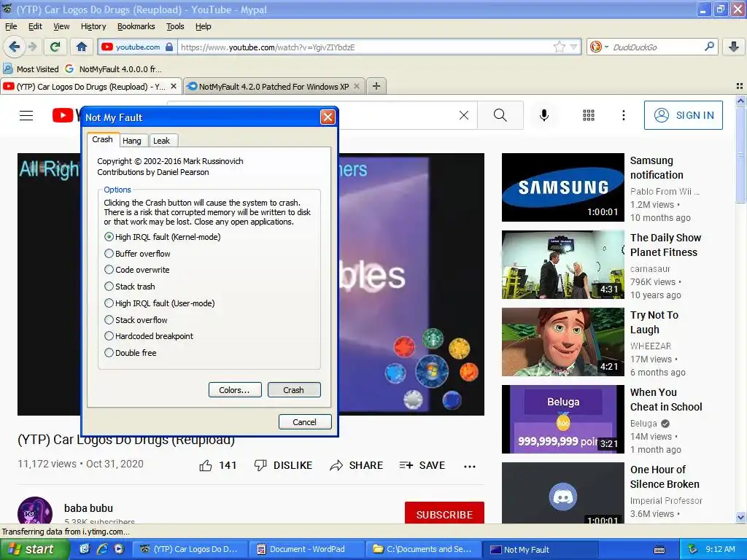Open the browser home page icon
The height and width of the screenshot is (560, 747).
pos(82,47)
